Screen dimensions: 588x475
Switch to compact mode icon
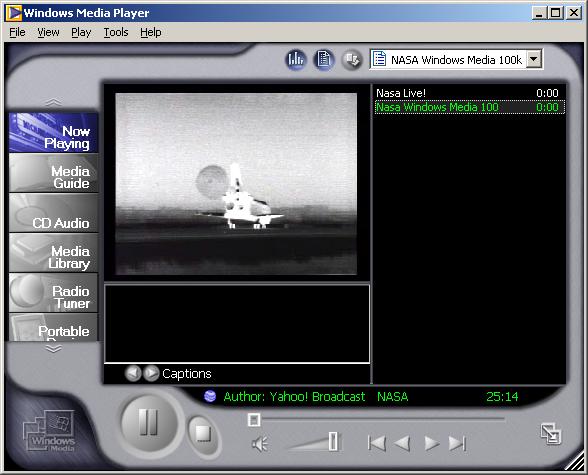coord(550,434)
